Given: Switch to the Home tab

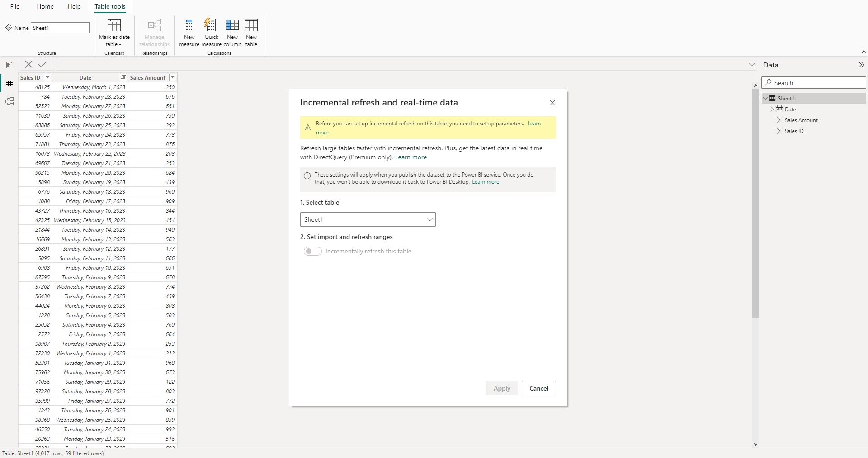Looking at the screenshot, I should [45, 6].
